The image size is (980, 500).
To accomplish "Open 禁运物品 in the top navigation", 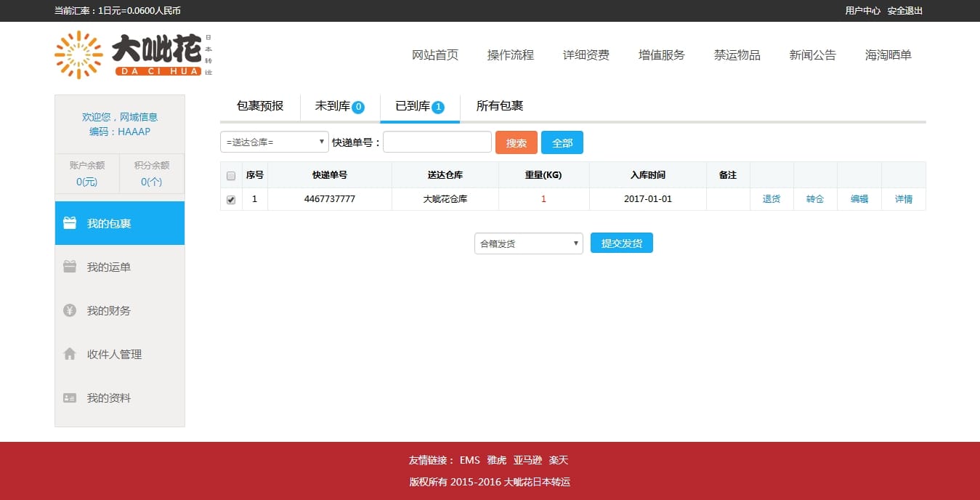I will point(737,55).
